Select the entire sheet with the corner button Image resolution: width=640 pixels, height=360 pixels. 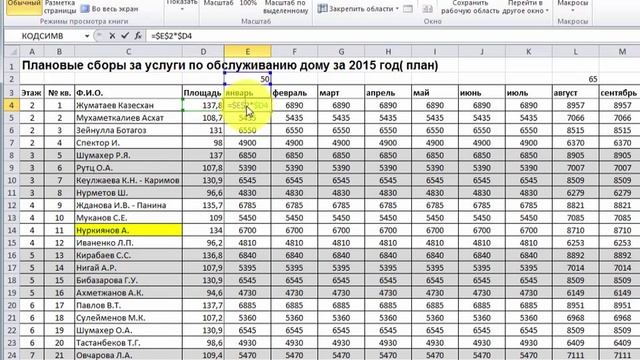[11, 51]
